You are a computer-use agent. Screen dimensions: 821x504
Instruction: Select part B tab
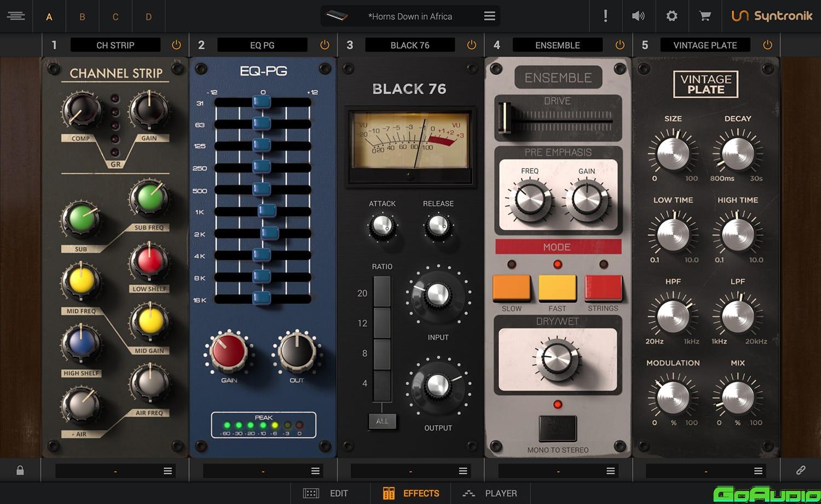point(82,16)
